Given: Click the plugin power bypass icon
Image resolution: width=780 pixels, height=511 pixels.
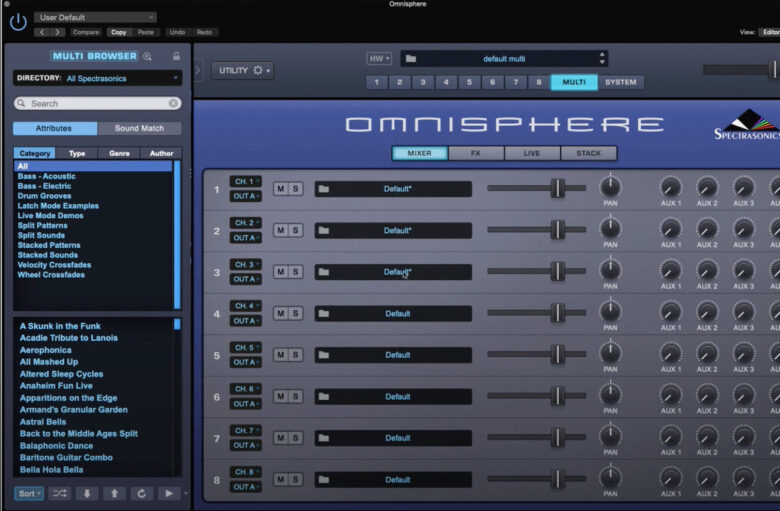Looking at the screenshot, I should click(x=18, y=22).
